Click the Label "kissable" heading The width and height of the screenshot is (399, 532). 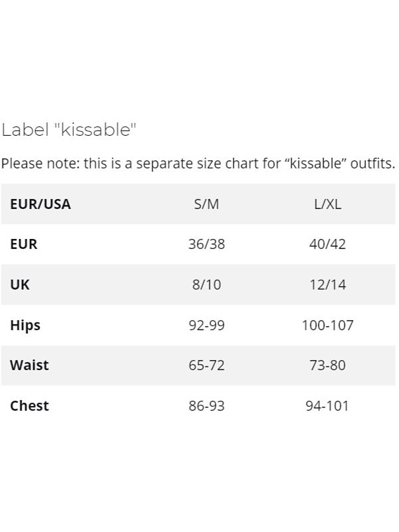point(69,130)
